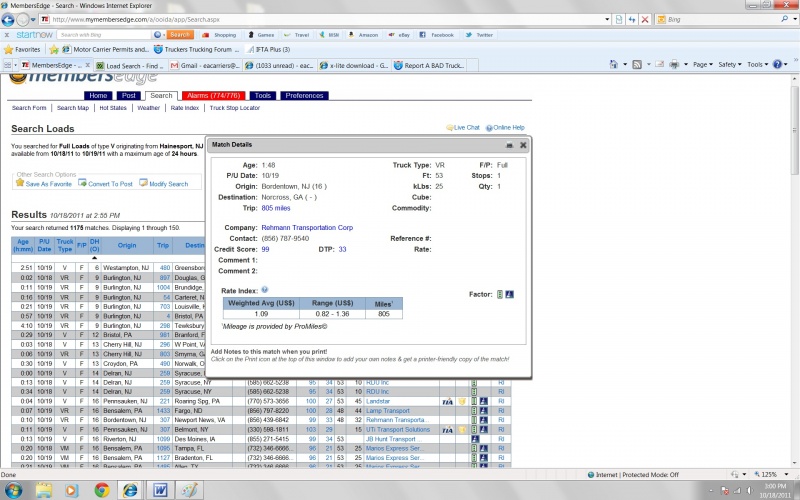Image resolution: width=800 pixels, height=500 pixels.
Task: Open the Rehmann Transportation Corp link
Action: point(307,228)
